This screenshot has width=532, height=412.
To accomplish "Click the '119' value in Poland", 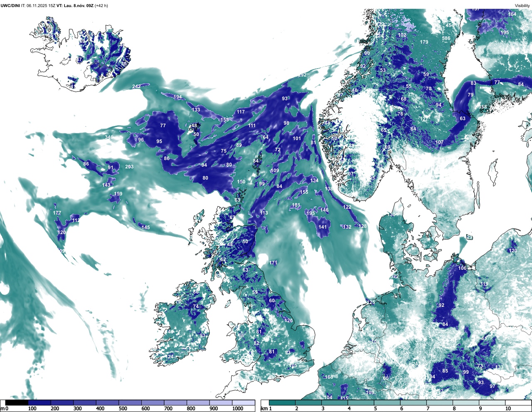I will pos(484,284).
